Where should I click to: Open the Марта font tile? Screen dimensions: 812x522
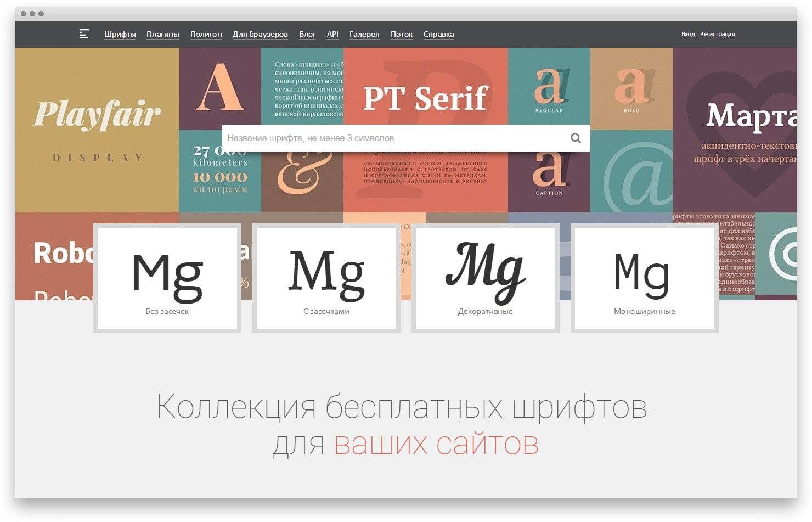point(735,130)
